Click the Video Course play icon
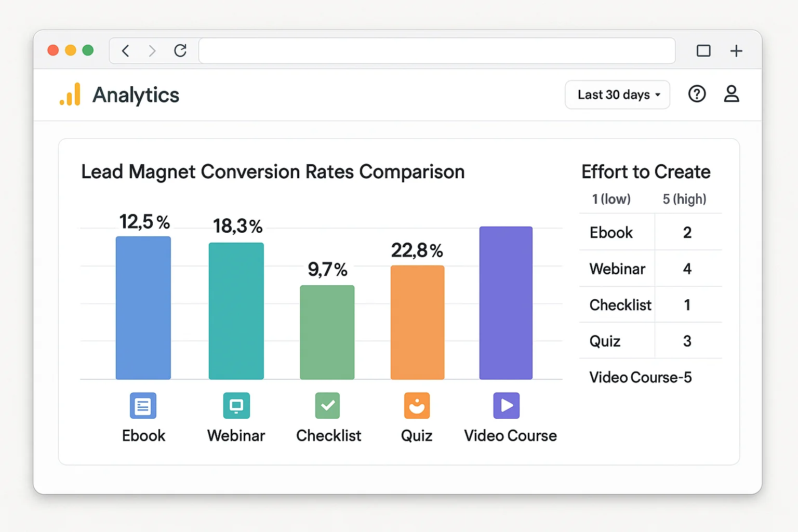The image size is (798, 532). (x=506, y=405)
